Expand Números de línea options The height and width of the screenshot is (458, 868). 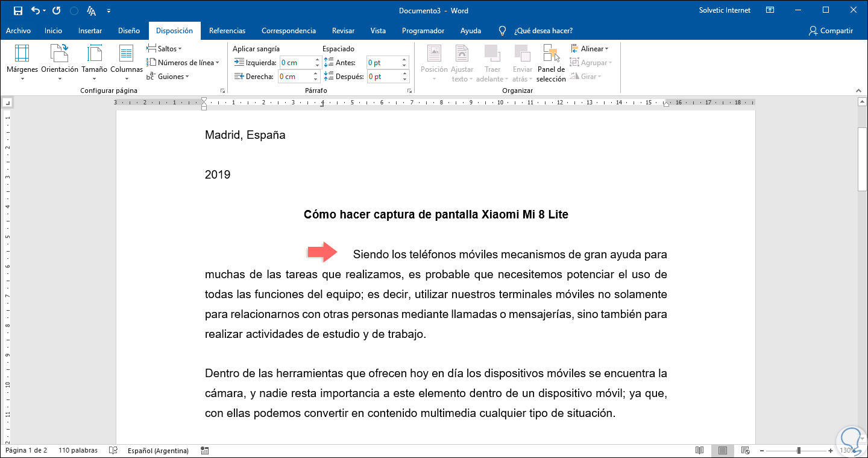[183, 63]
